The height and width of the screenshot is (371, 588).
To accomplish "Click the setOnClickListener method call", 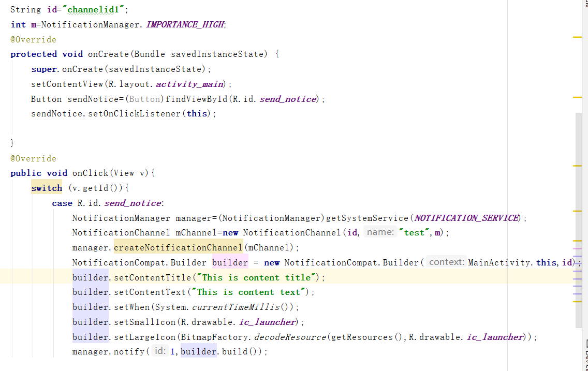I will point(134,113).
